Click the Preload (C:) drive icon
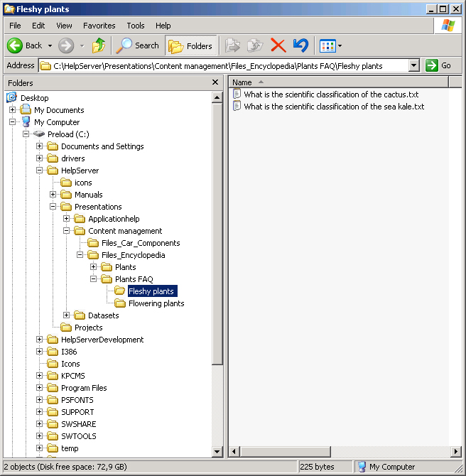The image size is (466, 476). tap(39, 134)
